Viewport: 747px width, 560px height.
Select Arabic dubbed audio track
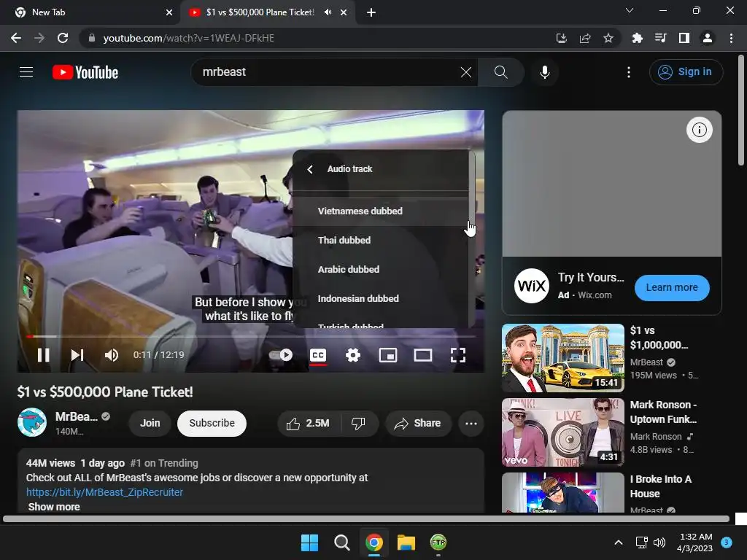381,269
